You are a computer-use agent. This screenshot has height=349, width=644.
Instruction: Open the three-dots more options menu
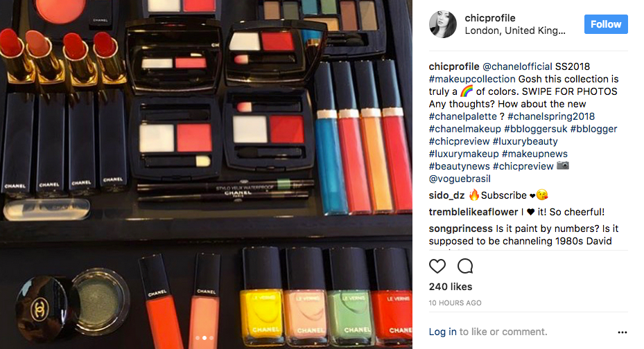(623, 332)
